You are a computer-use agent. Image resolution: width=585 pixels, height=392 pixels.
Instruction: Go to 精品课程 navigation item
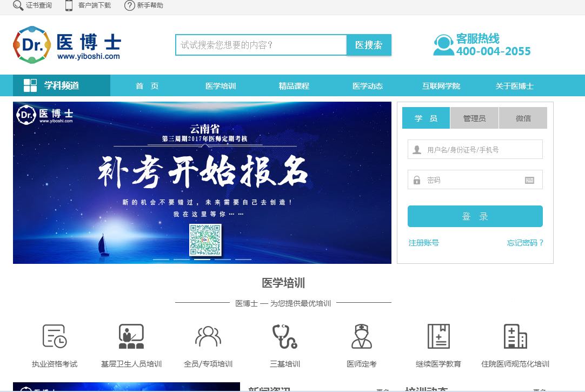(x=294, y=86)
